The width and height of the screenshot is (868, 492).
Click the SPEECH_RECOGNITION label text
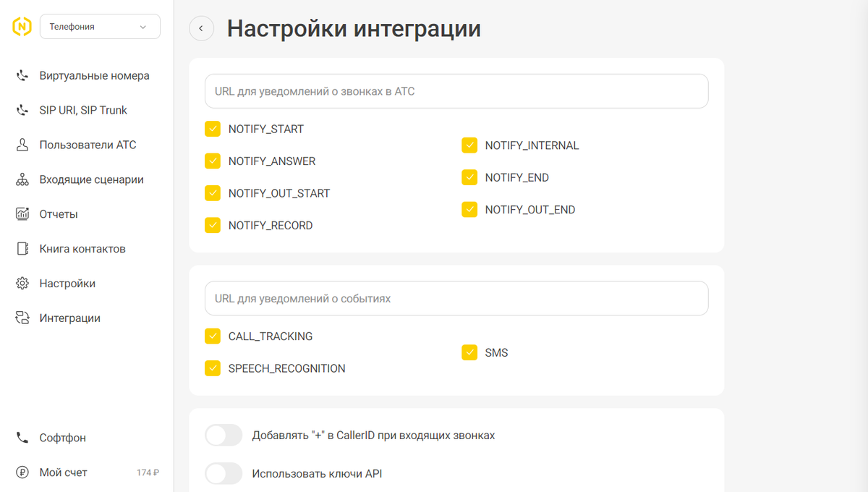click(286, 368)
